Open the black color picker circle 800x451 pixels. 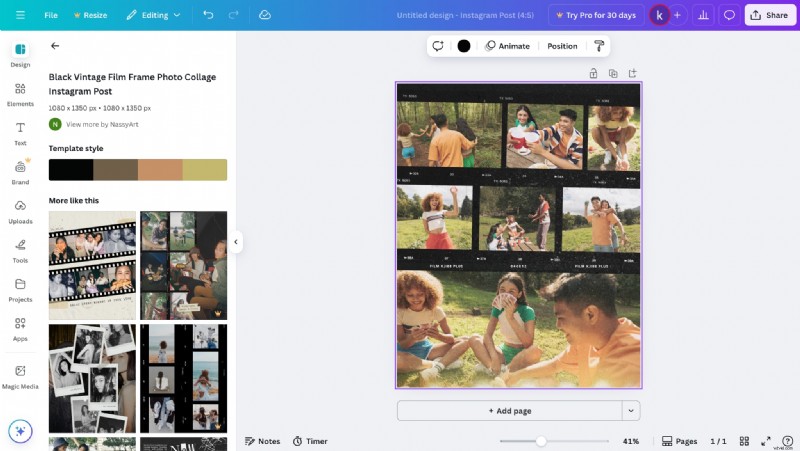point(464,46)
